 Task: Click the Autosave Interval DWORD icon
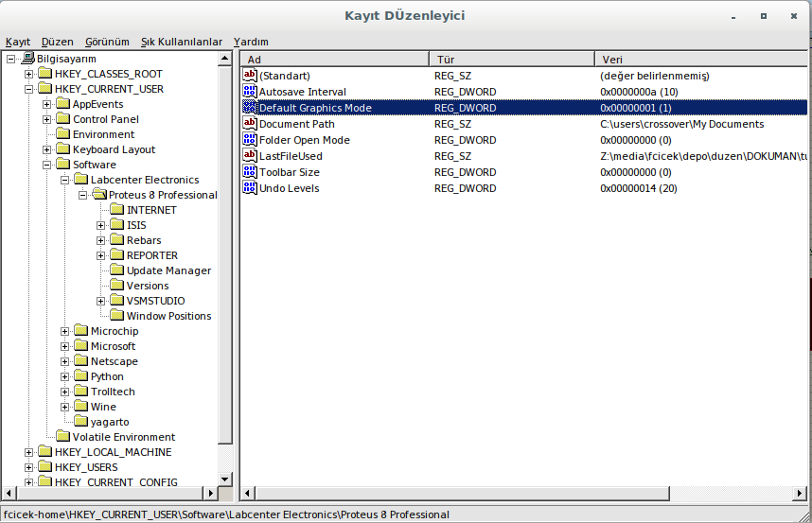[x=250, y=92]
